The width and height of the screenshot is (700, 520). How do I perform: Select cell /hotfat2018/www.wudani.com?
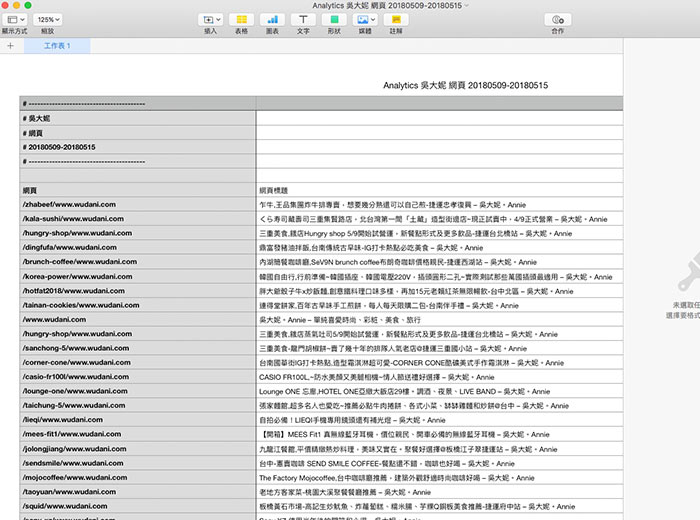[x=138, y=291]
